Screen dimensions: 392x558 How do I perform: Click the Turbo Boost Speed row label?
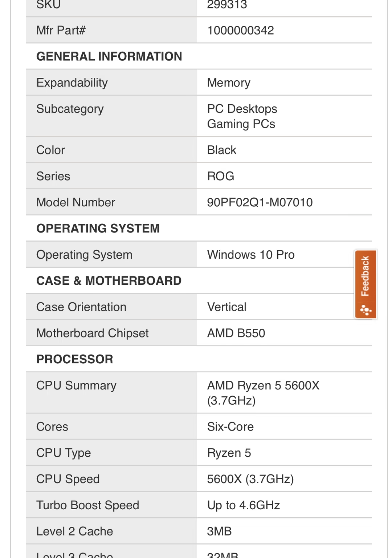tap(88, 505)
